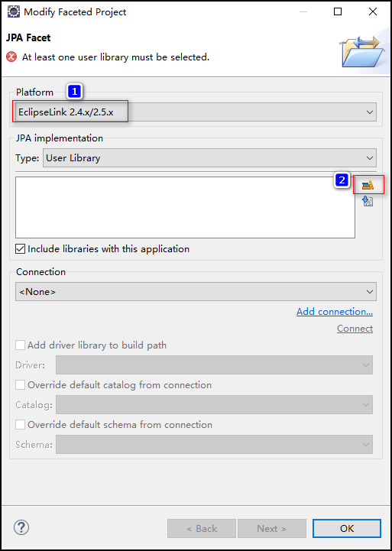Open the Type User Library dropdown

(x=209, y=157)
